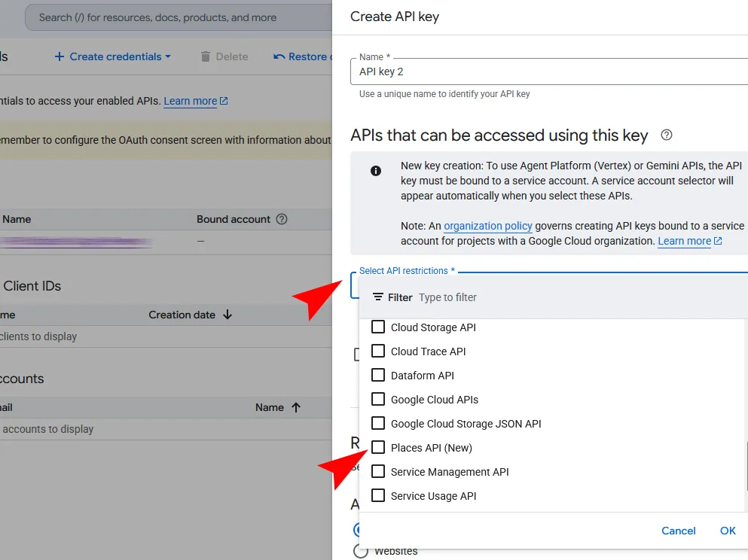Click the search resources box

click(x=179, y=17)
